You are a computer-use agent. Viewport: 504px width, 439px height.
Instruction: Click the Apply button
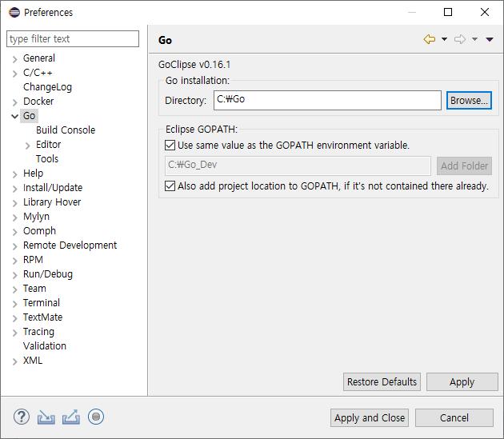tap(462, 381)
